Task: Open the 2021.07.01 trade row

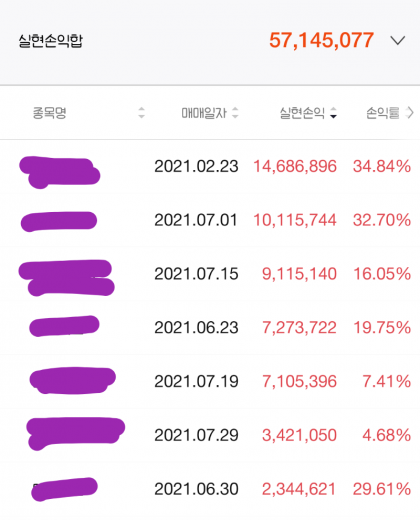Action: [x=210, y=220]
